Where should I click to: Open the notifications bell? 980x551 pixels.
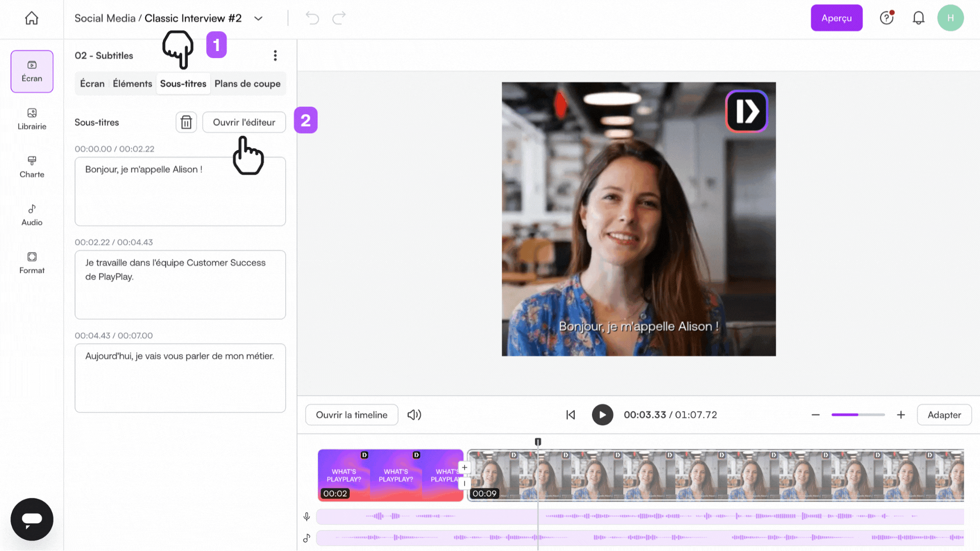coord(918,18)
